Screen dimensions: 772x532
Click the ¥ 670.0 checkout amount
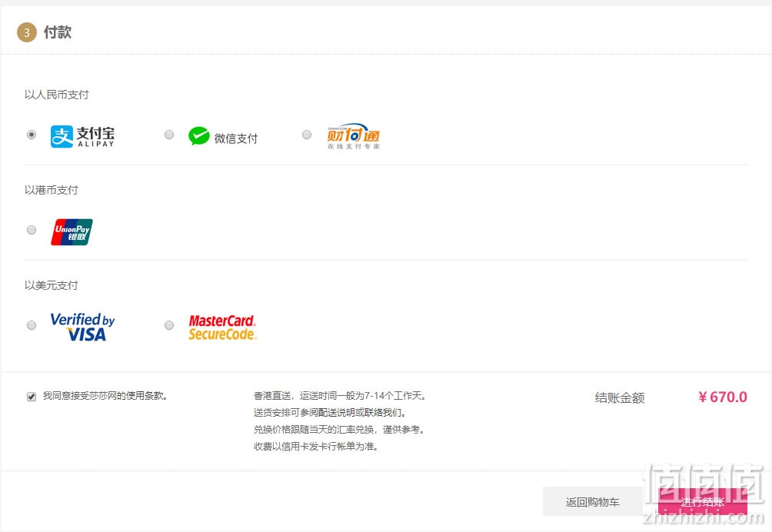pyautogui.click(x=722, y=397)
